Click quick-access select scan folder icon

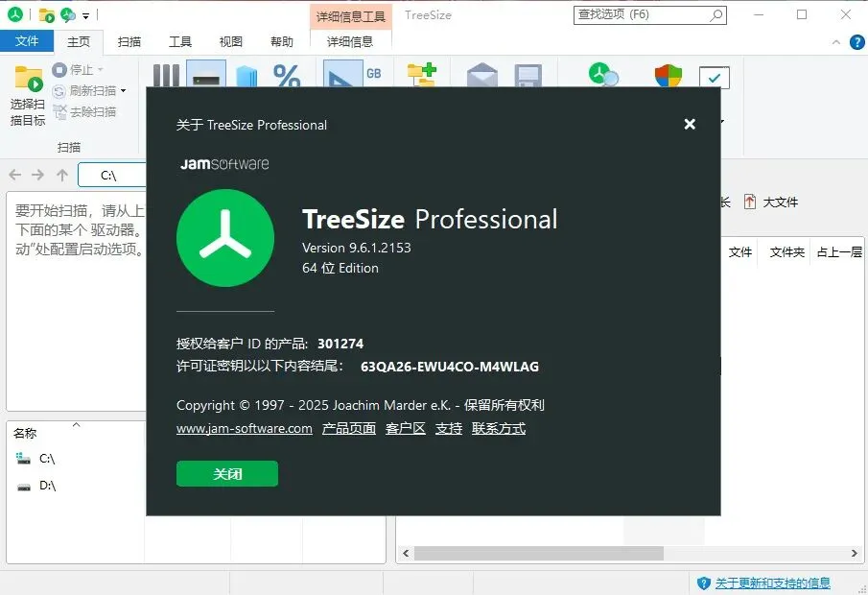click(47, 15)
